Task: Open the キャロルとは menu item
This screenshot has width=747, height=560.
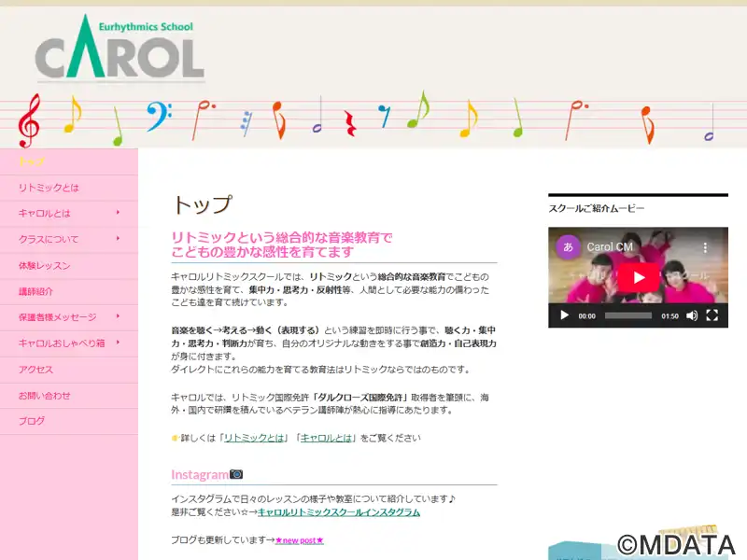Action: coord(44,214)
